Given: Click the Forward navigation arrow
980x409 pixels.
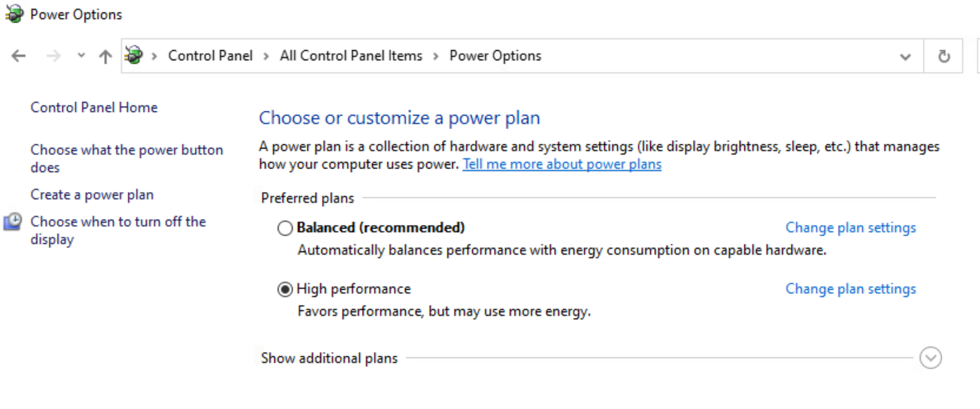Looking at the screenshot, I should [x=53, y=55].
